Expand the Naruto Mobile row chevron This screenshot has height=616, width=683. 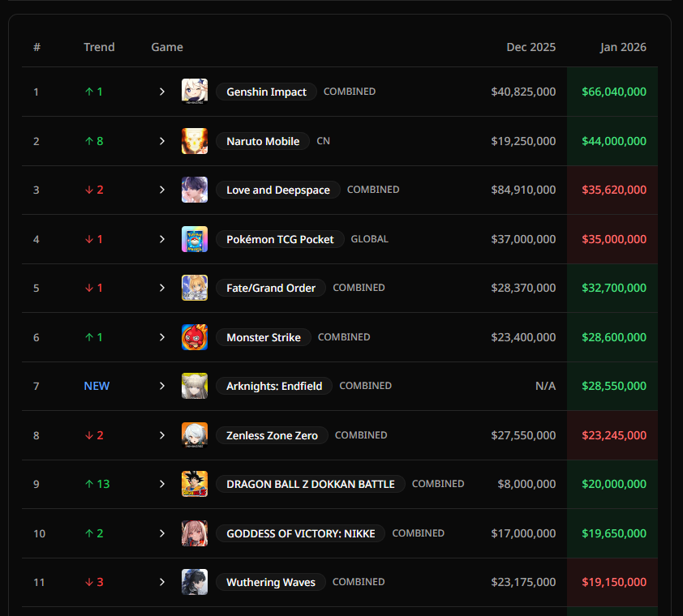point(162,141)
